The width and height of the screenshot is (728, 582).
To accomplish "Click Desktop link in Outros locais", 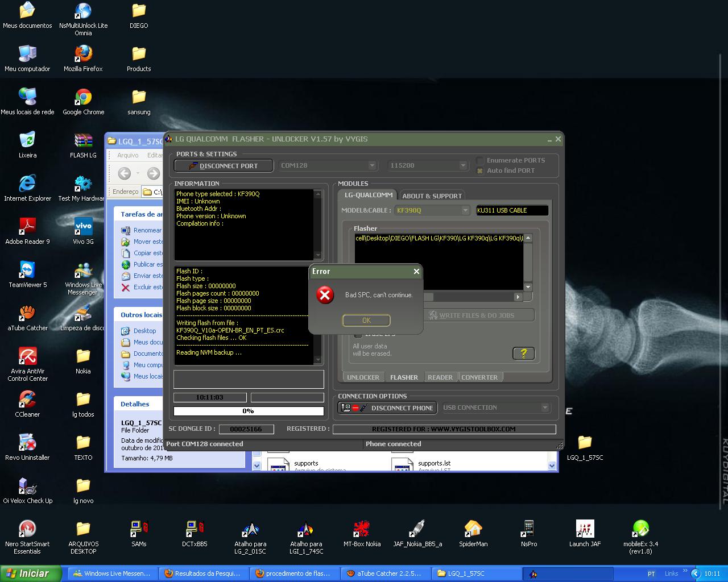I will click(x=144, y=331).
